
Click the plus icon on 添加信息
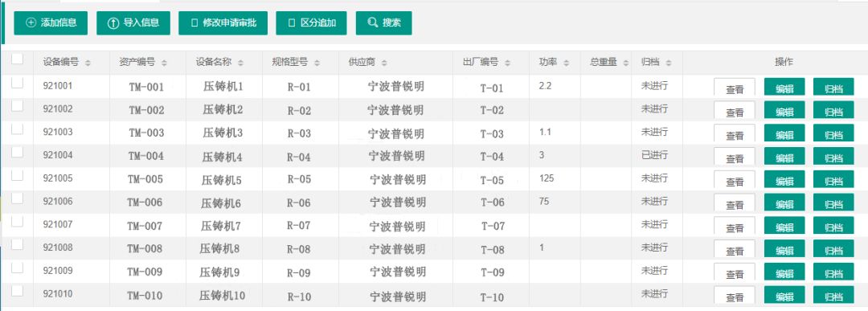pos(31,23)
